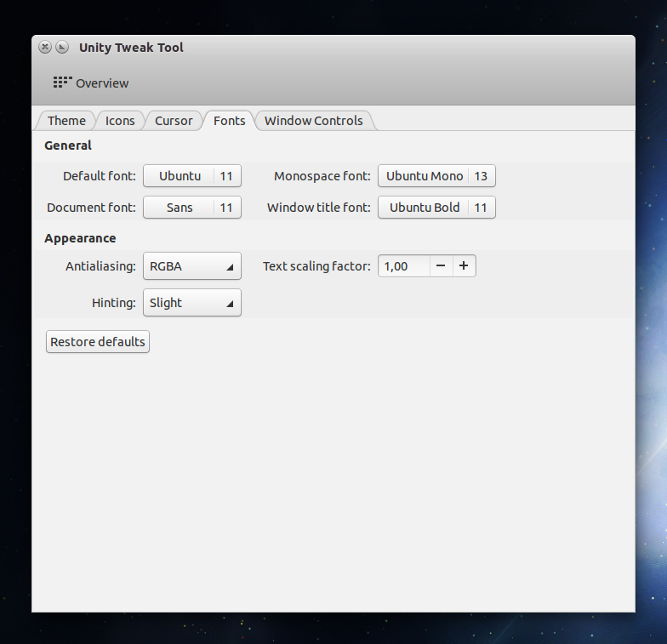This screenshot has width=667, height=644.
Task: Open the Overview grid icon
Action: click(x=63, y=82)
